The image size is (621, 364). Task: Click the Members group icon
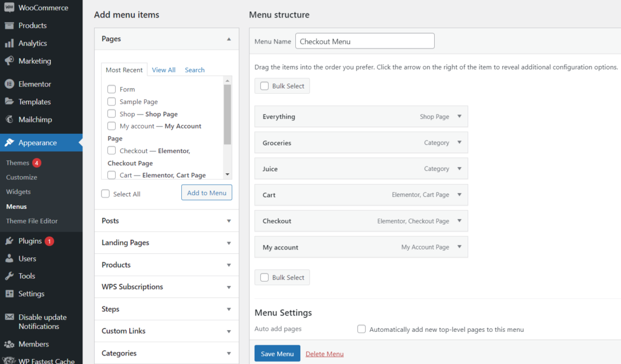pos(9,344)
